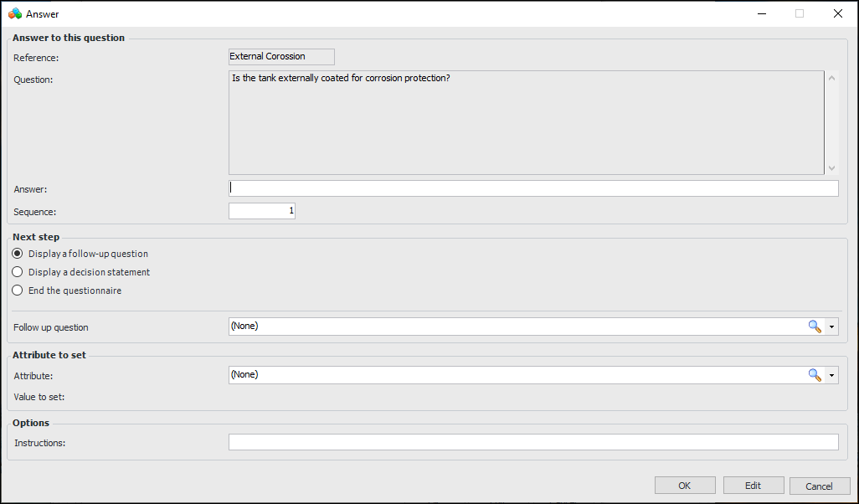The width and height of the screenshot is (859, 504).
Task: Focus the Sequence number field
Action: (261, 211)
